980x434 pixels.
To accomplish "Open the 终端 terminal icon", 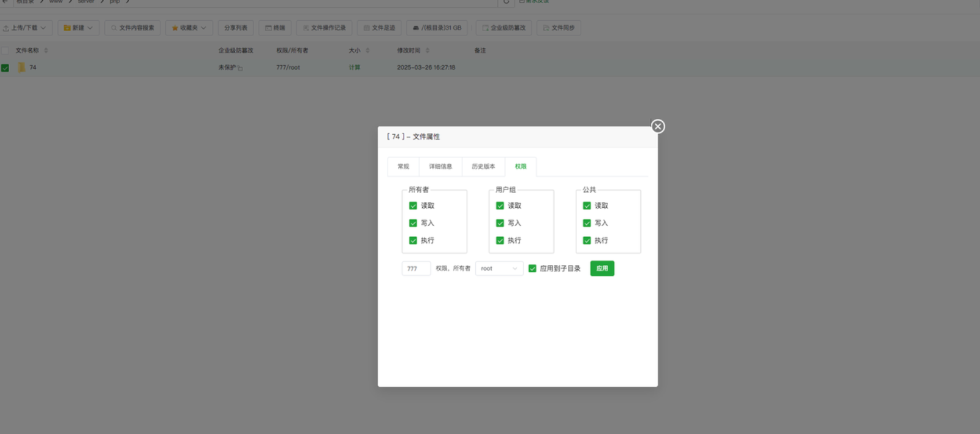I will [x=268, y=28].
